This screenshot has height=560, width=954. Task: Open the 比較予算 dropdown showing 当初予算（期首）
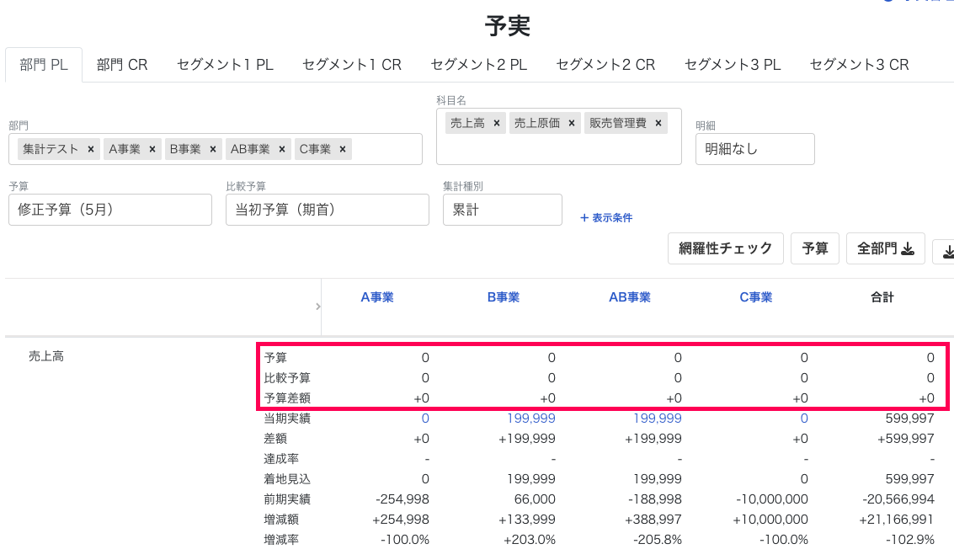point(328,210)
